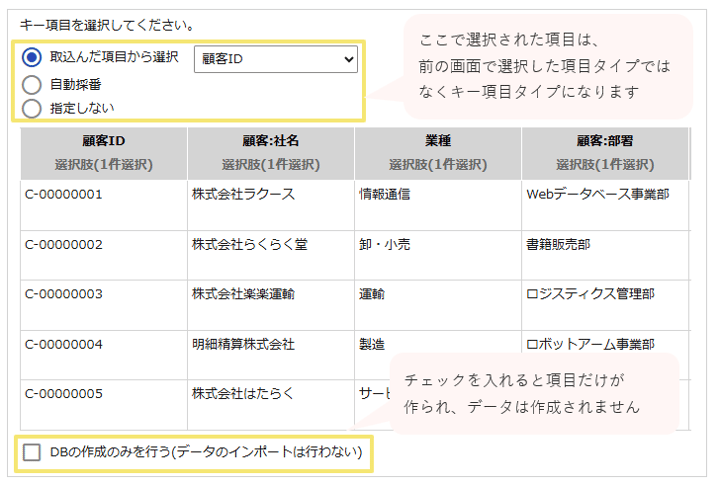Check 'DBの作成のみを行う' checkbox
Viewport: 719px width, 486px height.
(32, 452)
